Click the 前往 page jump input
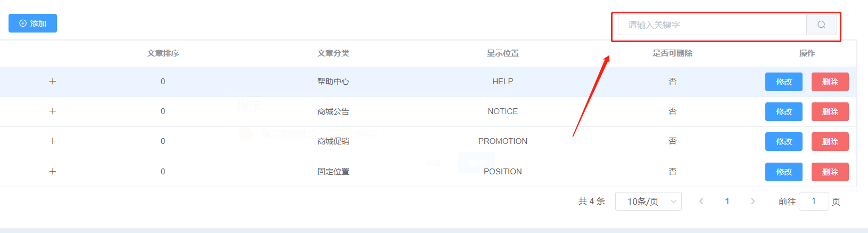The width and height of the screenshot is (868, 233). pos(814,202)
